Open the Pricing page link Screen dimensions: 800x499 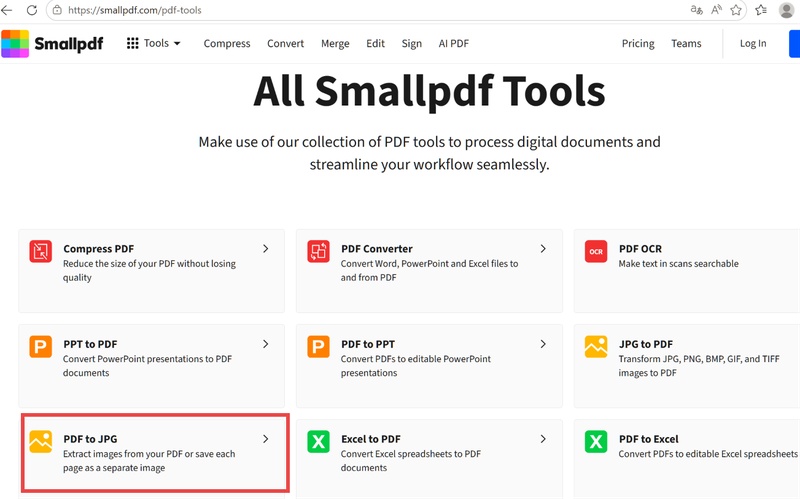638,44
